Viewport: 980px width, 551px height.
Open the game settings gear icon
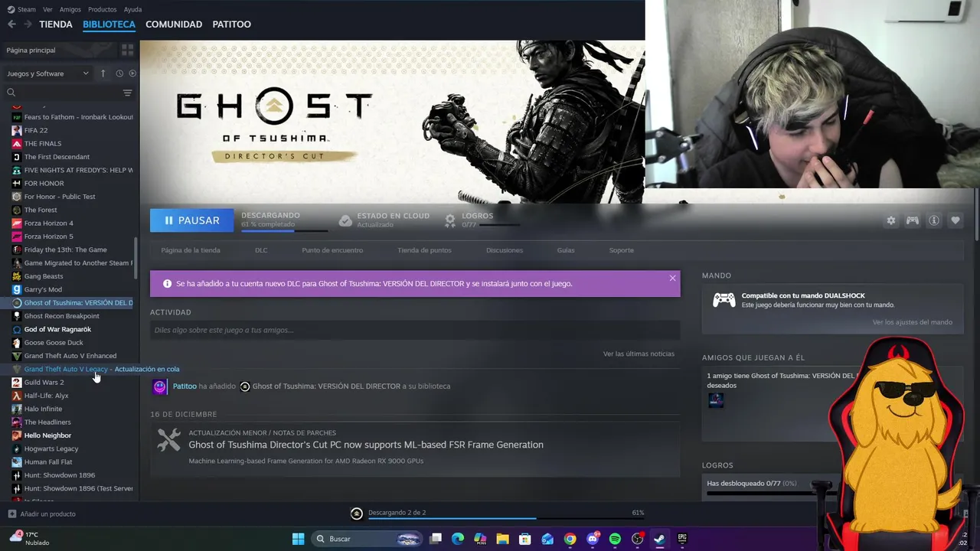coord(891,220)
